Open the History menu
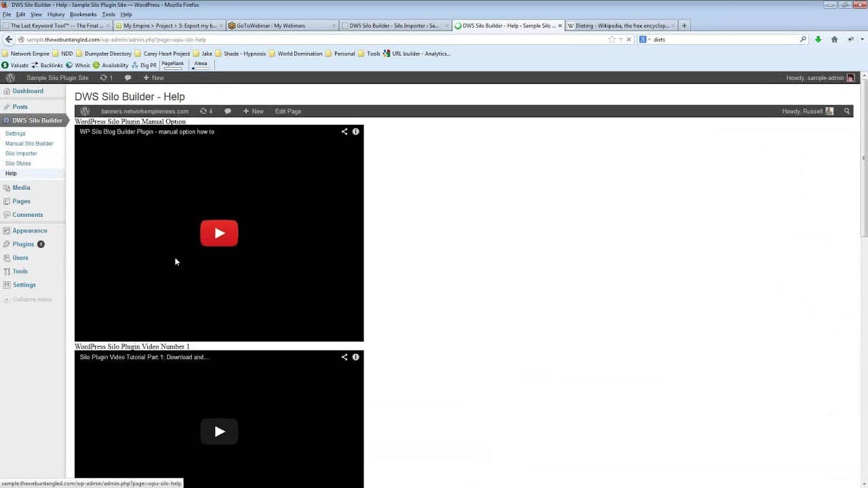 pos(56,14)
